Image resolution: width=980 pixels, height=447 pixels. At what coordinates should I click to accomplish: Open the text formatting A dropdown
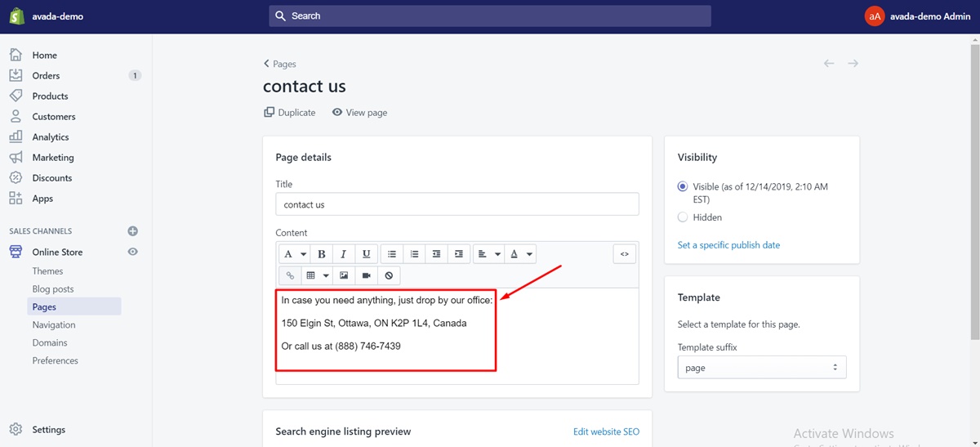(x=295, y=254)
